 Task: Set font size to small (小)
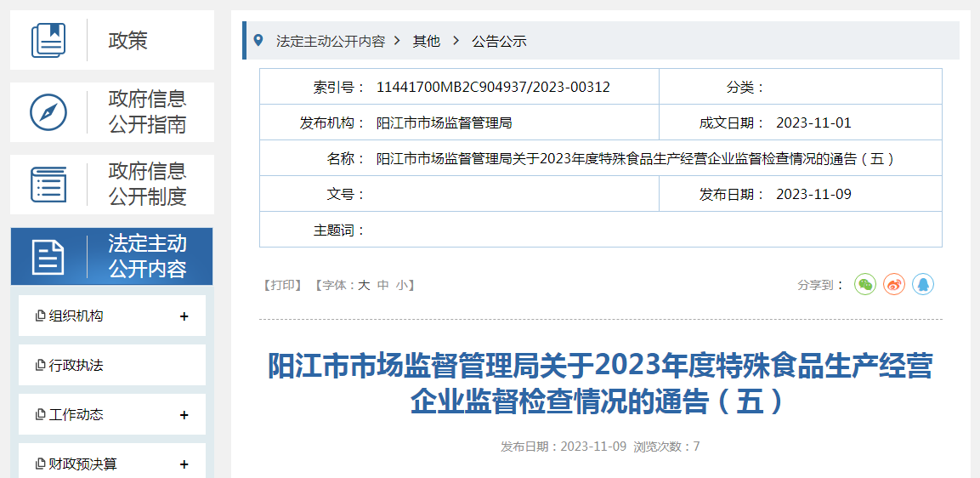pyautogui.click(x=401, y=286)
